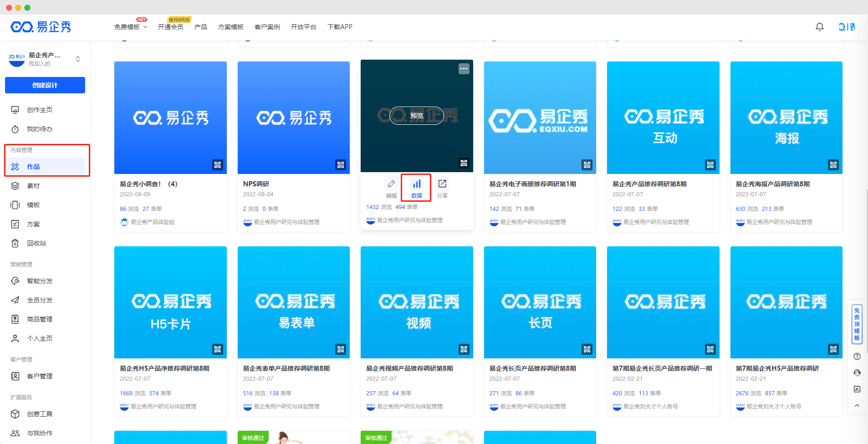Open 下载APP in top menu
The image size is (868, 444).
340,27
